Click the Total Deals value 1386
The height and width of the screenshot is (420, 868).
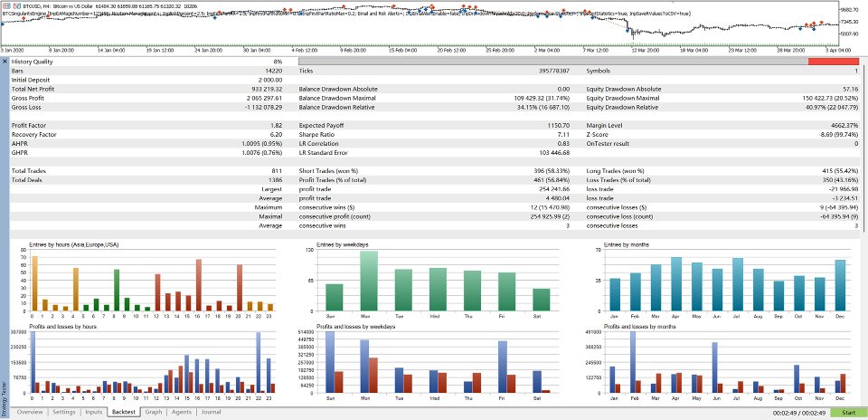click(x=276, y=179)
